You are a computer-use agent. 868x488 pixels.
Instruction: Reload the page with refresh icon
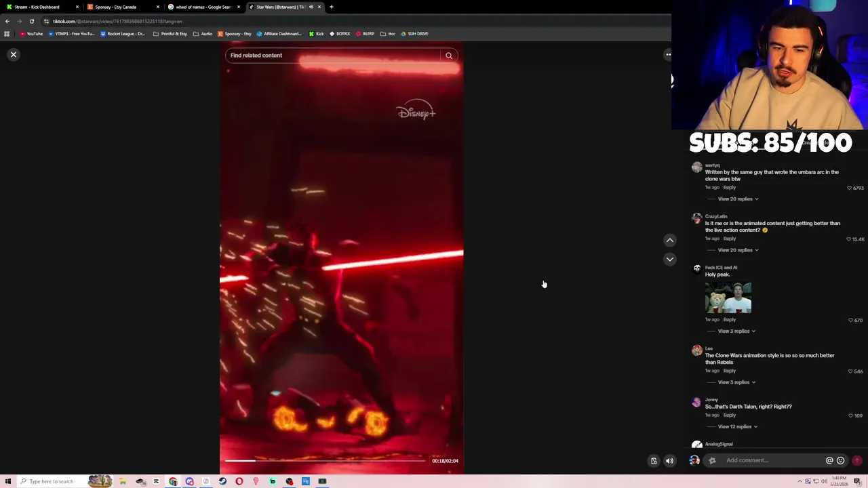pos(31,21)
